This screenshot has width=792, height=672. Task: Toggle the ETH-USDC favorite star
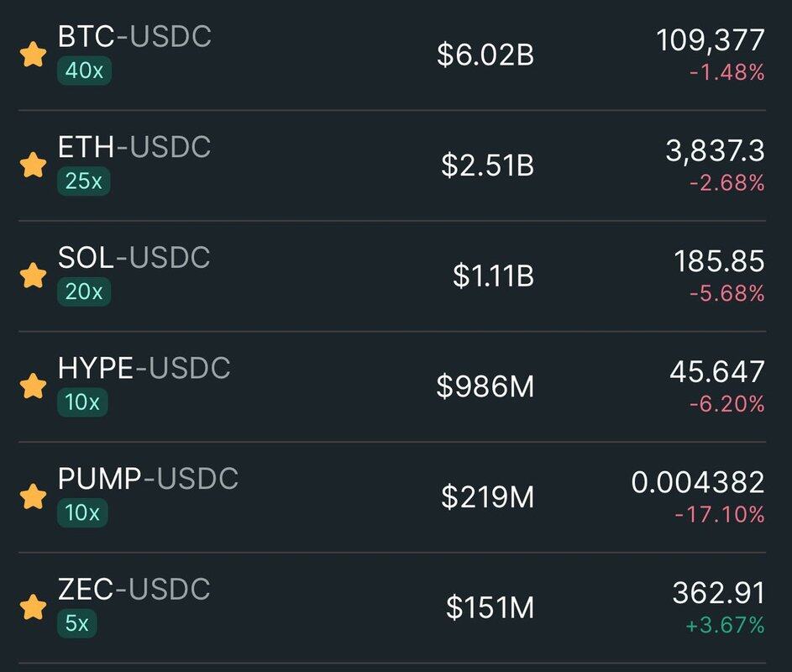coord(33,165)
